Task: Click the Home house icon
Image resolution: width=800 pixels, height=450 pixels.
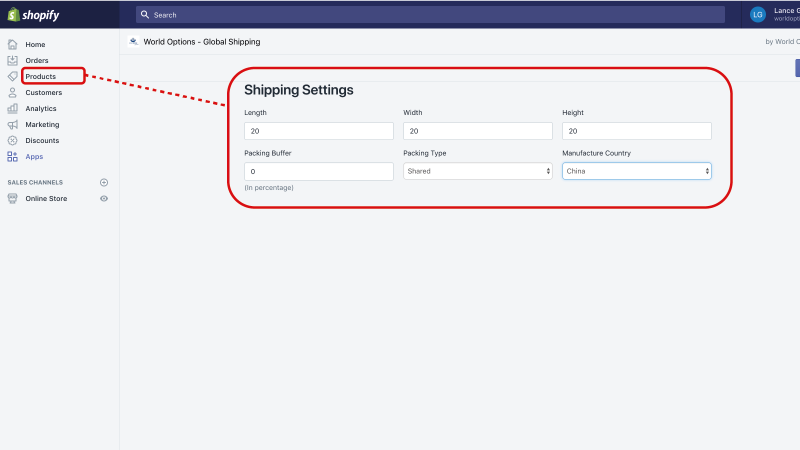Action: coord(12,44)
